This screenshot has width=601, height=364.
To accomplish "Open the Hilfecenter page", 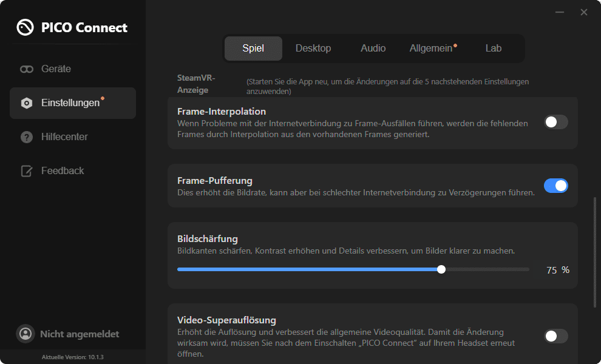I will pos(73,136).
